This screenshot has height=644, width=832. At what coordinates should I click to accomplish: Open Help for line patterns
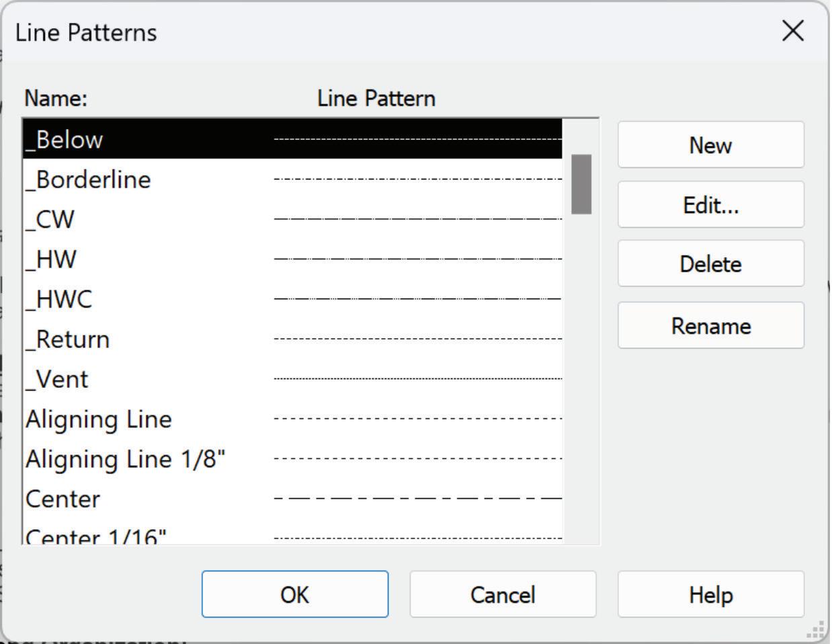710,594
